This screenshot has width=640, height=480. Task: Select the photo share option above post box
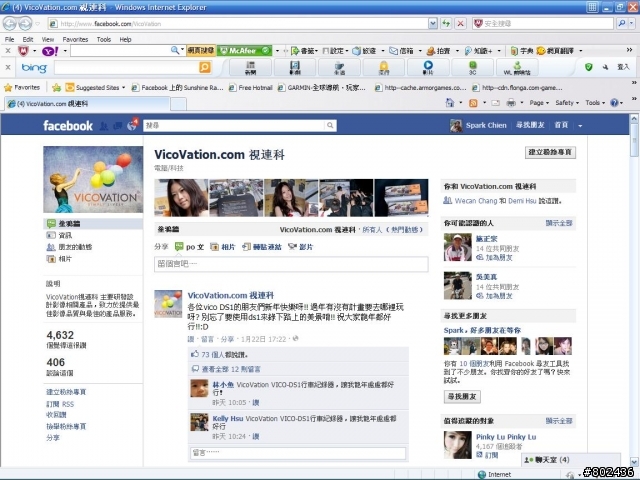[x=223, y=247]
